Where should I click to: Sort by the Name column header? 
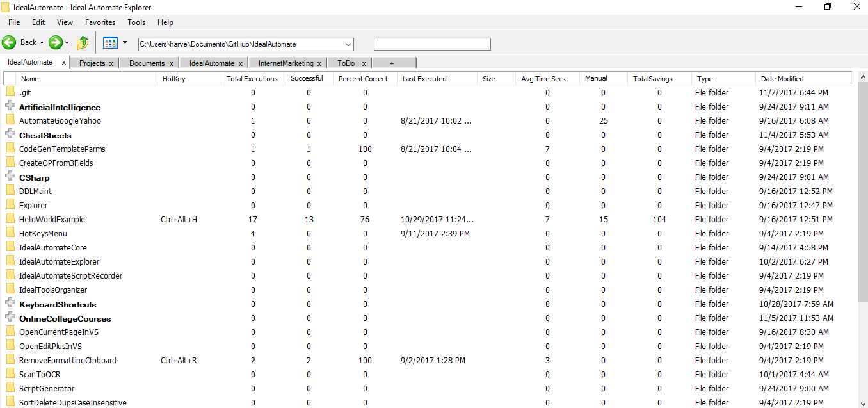pos(87,79)
